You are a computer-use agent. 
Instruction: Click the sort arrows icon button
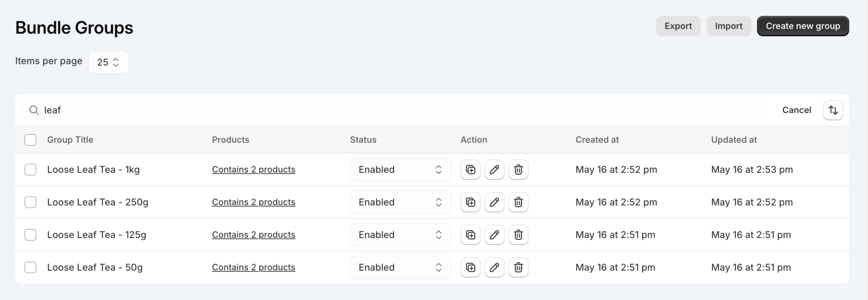coord(833,110)
